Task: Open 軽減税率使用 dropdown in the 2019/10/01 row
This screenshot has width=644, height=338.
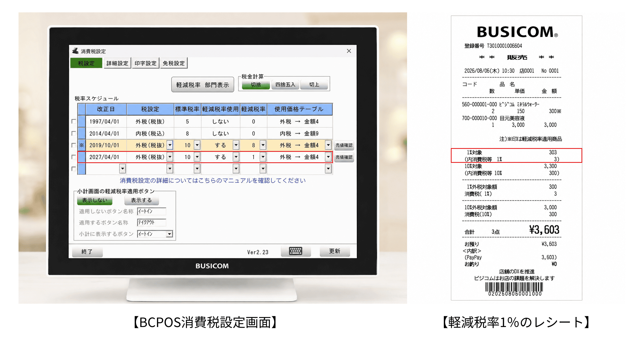Action: coord(236,145)
